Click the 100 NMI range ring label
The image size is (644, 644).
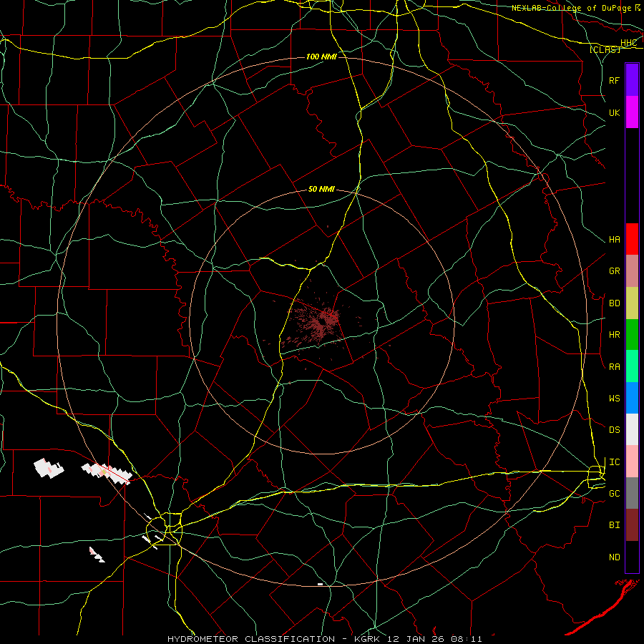(x=321, y=57)
